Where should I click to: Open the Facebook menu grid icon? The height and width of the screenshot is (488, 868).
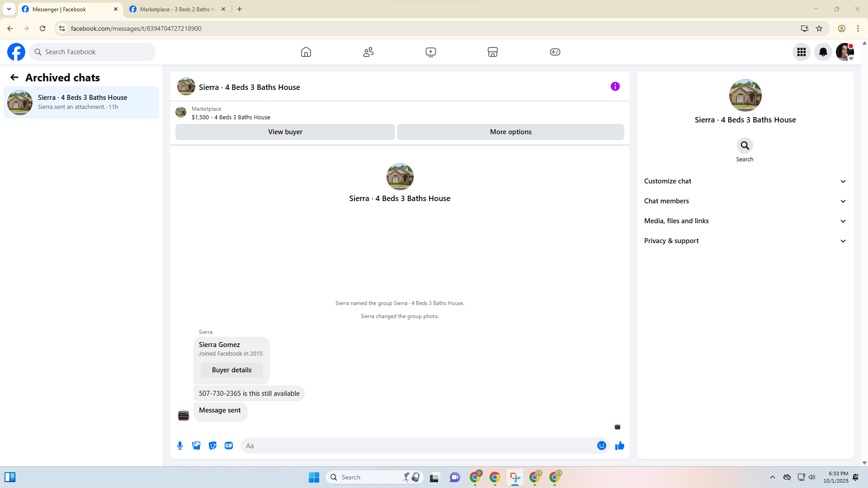(x=802, y=52)
